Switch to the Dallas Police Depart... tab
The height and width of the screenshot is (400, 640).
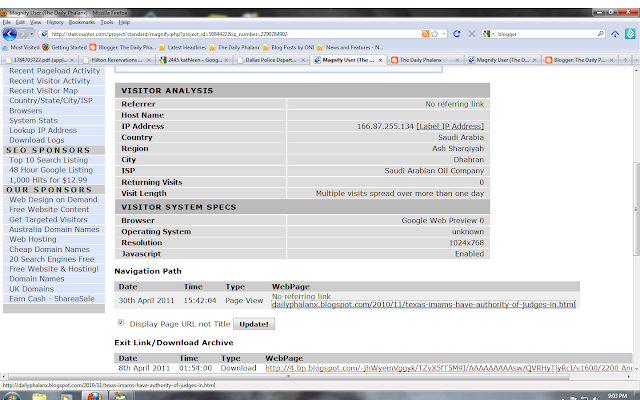click(271, 60)
